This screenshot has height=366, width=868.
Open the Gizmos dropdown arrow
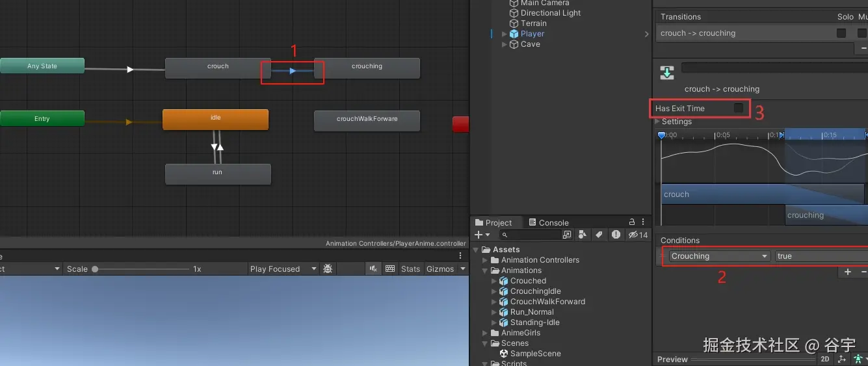(x=463, y=269)
